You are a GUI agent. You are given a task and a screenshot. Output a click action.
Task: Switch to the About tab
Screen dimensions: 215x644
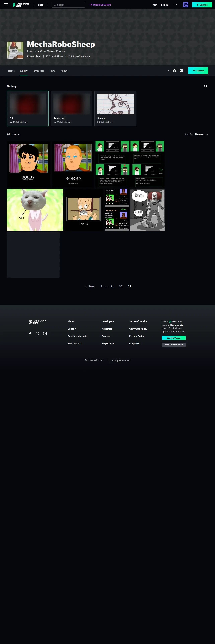(64, 71)
